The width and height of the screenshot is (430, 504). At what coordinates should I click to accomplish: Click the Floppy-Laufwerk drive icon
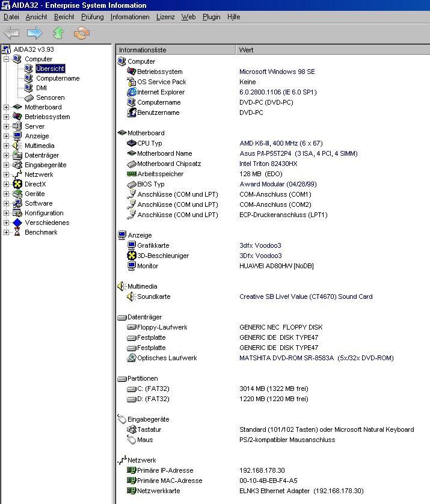[x=132, y=327]
